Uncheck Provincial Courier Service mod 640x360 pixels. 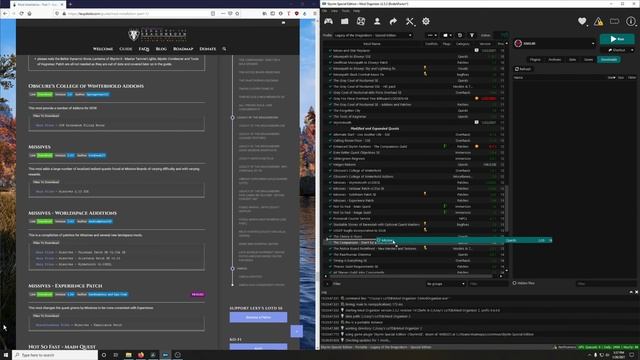[x=330, y=218]
